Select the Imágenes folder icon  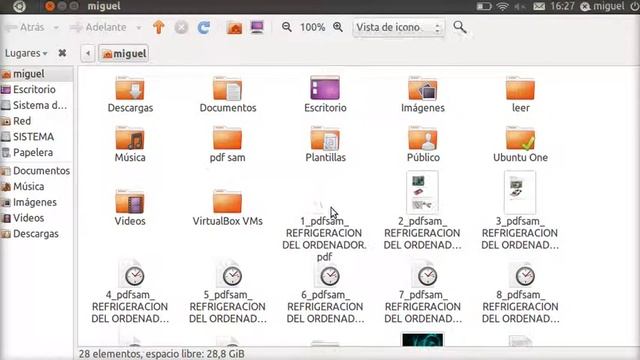coord(423,88)
